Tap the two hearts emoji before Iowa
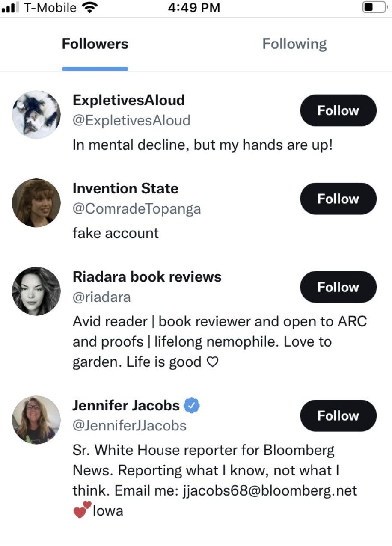The height and width of the screenshot is (546, 392). point(82,510)
